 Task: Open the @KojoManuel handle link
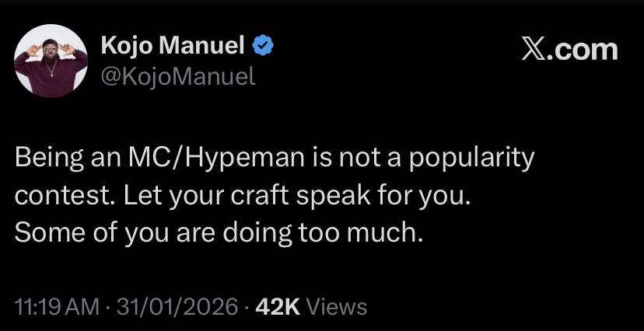(x=178, y=76)
